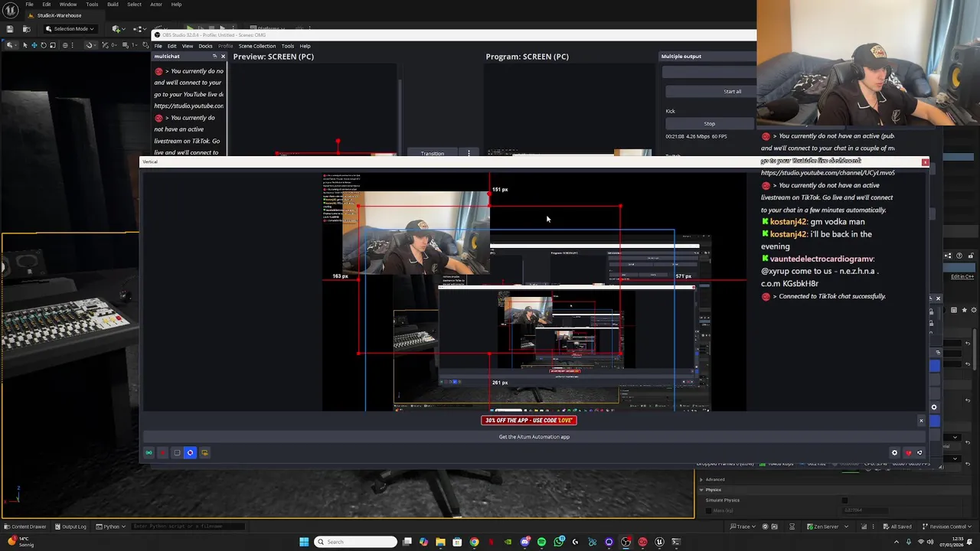Click the green icon in Vertical toolbar
Screen dimensions: 980x551
point(149,453)
